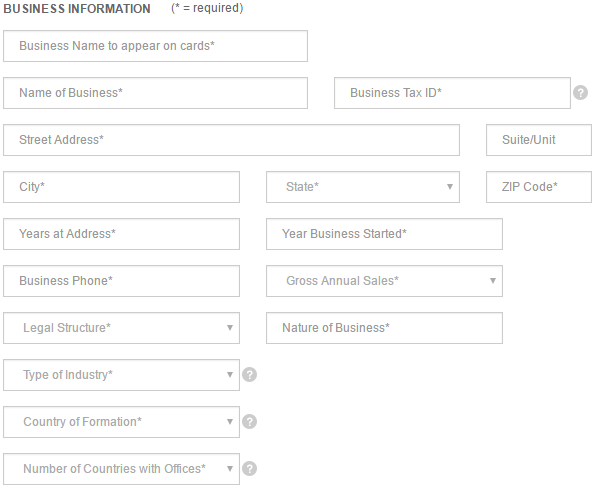Focus the Business Name to appear on cards field
This screenshot has width=595, height=489.
pyautogui.click(x=155, y=46)
